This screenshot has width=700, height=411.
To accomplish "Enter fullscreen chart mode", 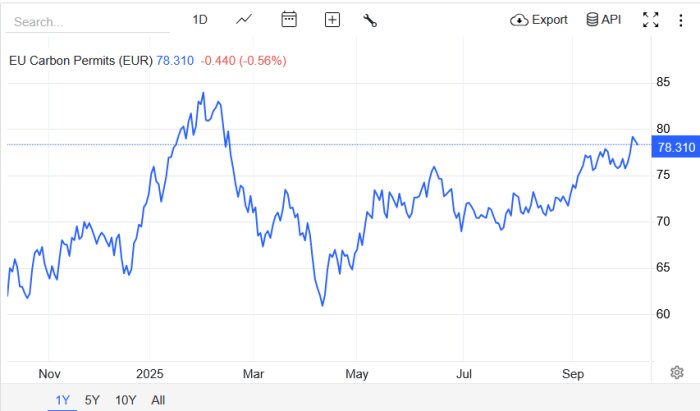I will [x=650, y=19].
